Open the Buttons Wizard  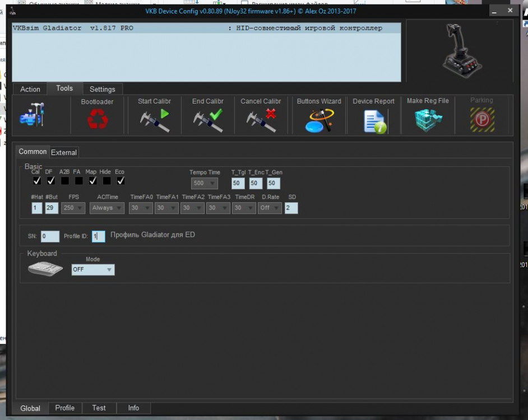(318, 120)
